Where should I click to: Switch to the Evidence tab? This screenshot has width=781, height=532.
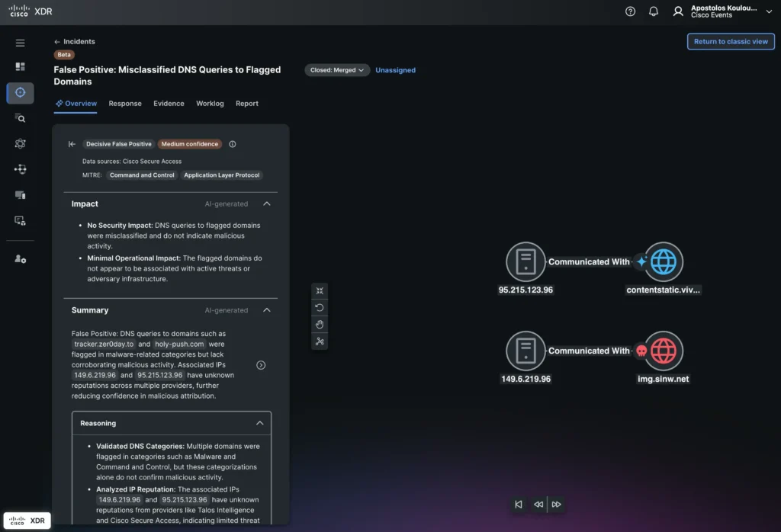tap(169, 103)
